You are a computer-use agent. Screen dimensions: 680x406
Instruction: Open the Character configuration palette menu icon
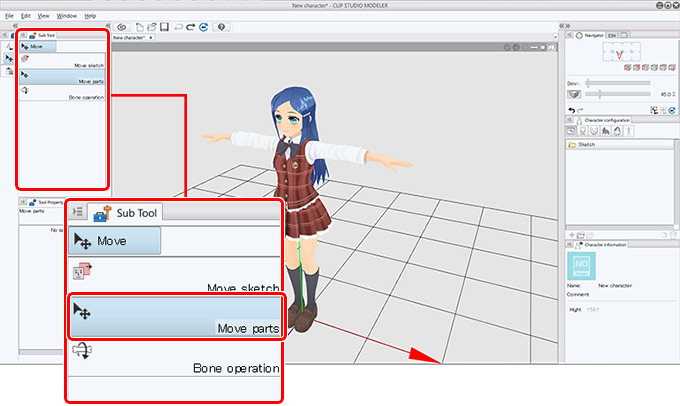(569, 120)
